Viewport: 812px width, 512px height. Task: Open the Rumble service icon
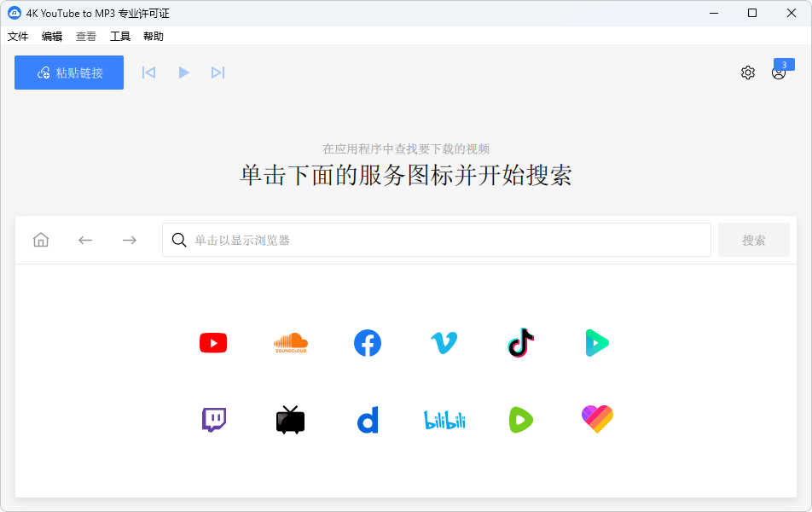[520, 420]
